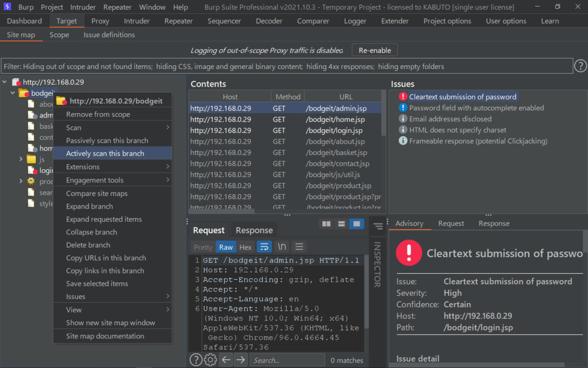Click blue icon beside Password field autocomplete issue
Image resolution: width=588 pixels, height=368 pixels.
pyautogui.click(x=403, y=107)
